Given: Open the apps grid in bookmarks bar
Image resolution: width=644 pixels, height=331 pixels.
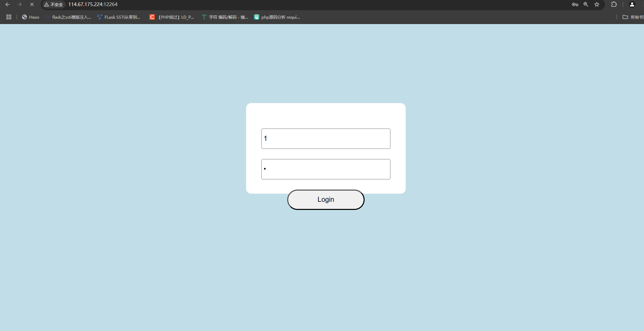Looking at the screenshot, I should [9, 17].
